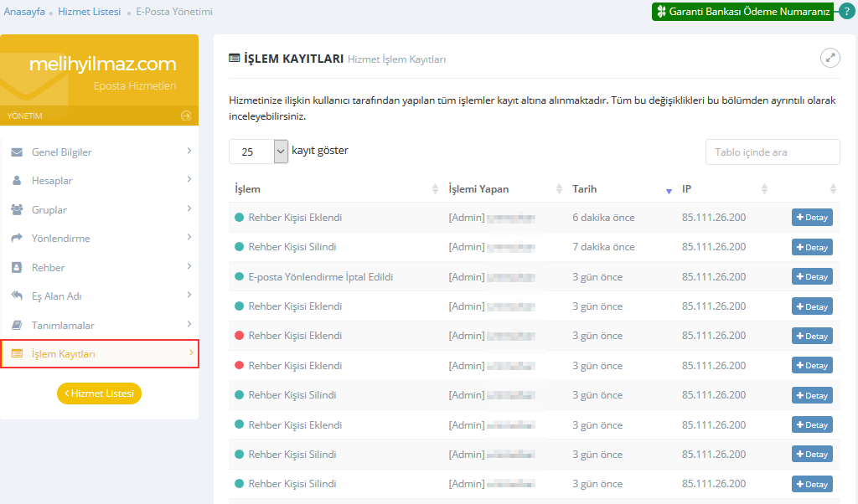This screenshot has height=504, width=858.
Task: Click the book icon beside Tanımlamalar
Action: (17, 326)
